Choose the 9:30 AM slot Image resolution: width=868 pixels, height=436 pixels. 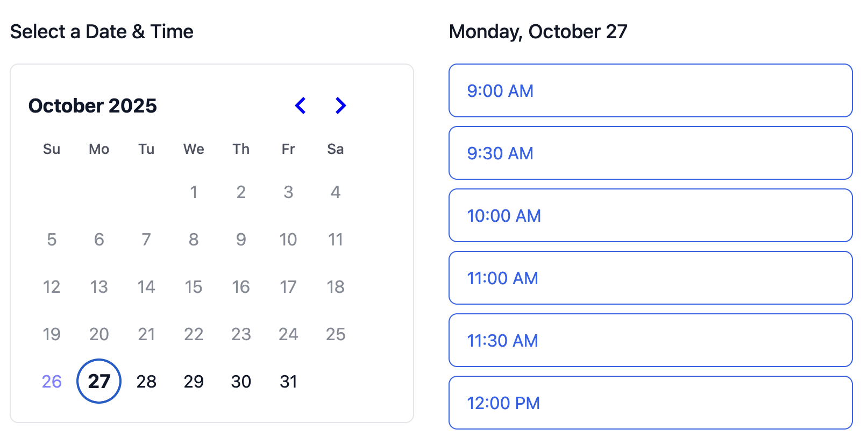point(650,153)
